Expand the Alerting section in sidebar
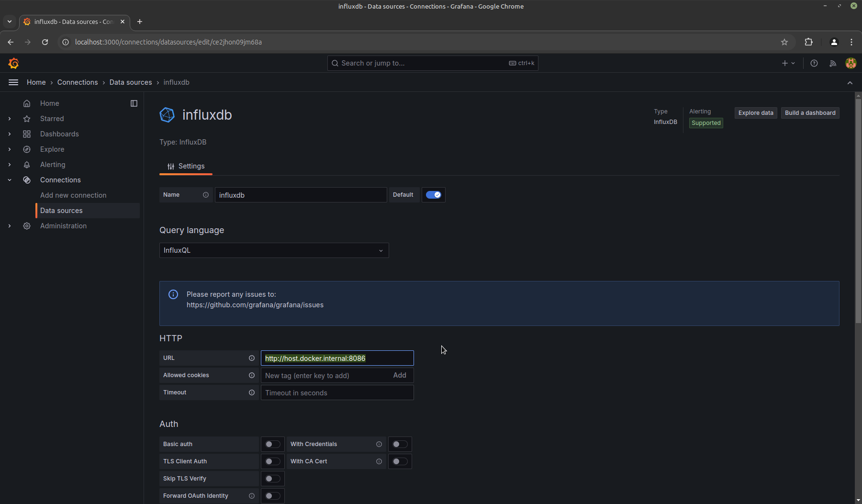Screen dimensions: 862x504 coord(10,165)
